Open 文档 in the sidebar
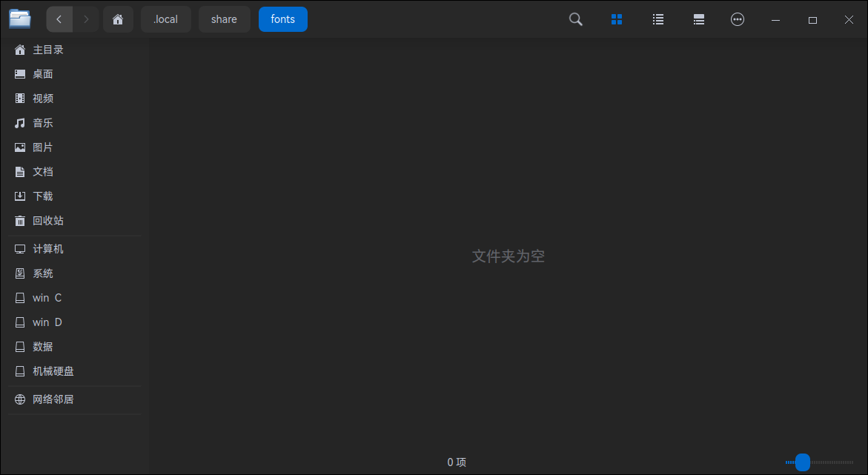 (42, 171)
